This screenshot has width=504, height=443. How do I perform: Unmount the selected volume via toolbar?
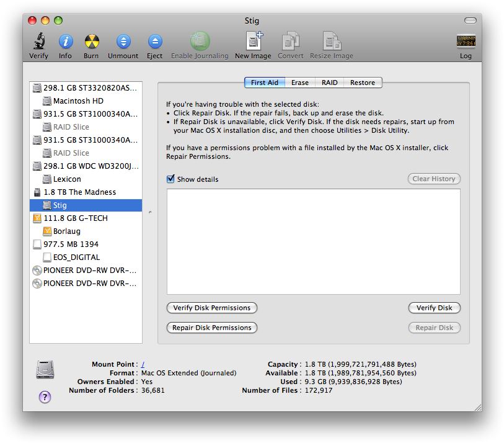(123, 42)
